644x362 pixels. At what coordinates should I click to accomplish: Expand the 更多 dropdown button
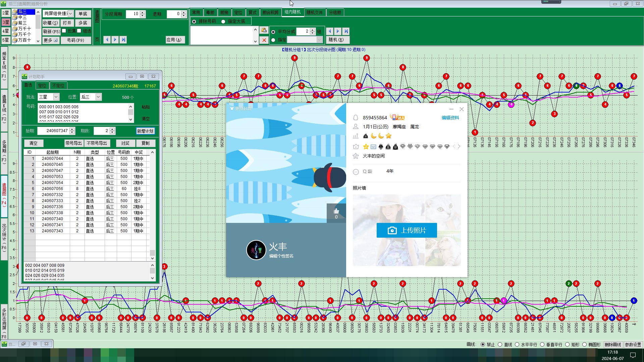[56, 40]
